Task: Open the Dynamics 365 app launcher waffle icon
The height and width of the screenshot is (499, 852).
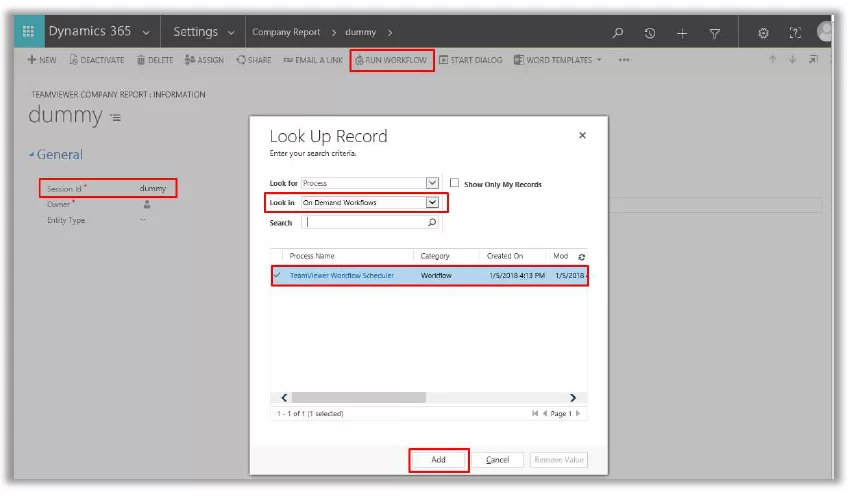Action: 28,32
